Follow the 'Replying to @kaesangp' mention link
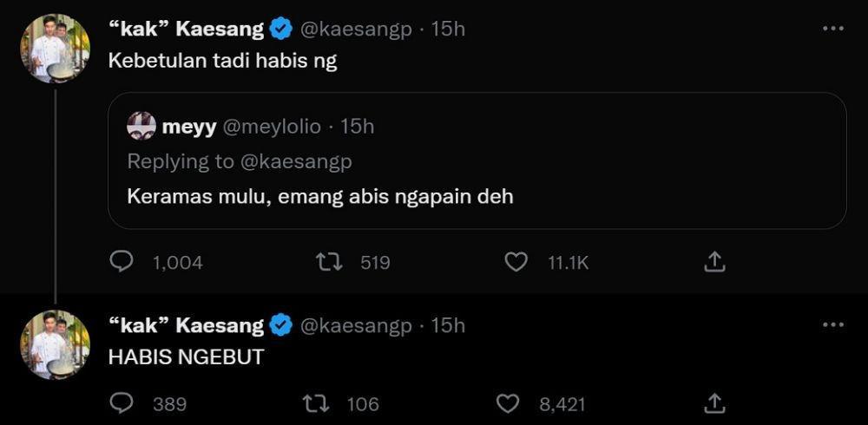Viewport: 868px width, 425px height. 297,161
